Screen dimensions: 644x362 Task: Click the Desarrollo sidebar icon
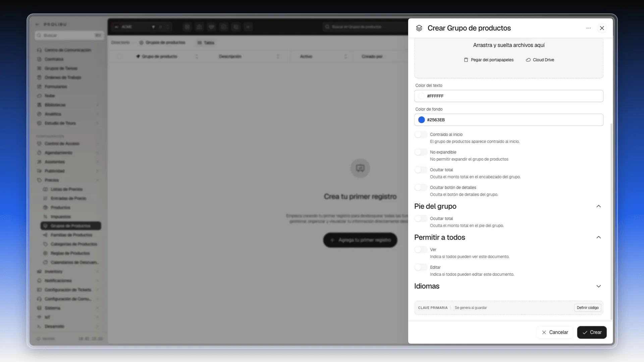coord(39,326)
